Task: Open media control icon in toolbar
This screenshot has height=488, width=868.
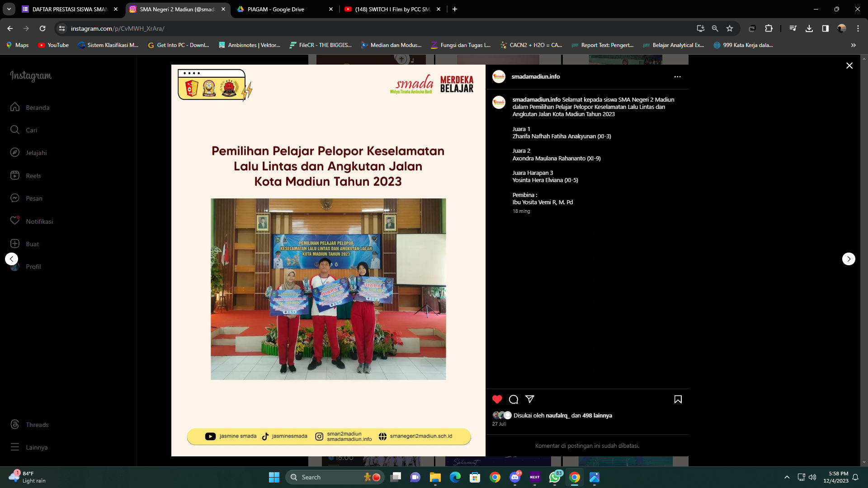Action: click(x=793, y=28)
